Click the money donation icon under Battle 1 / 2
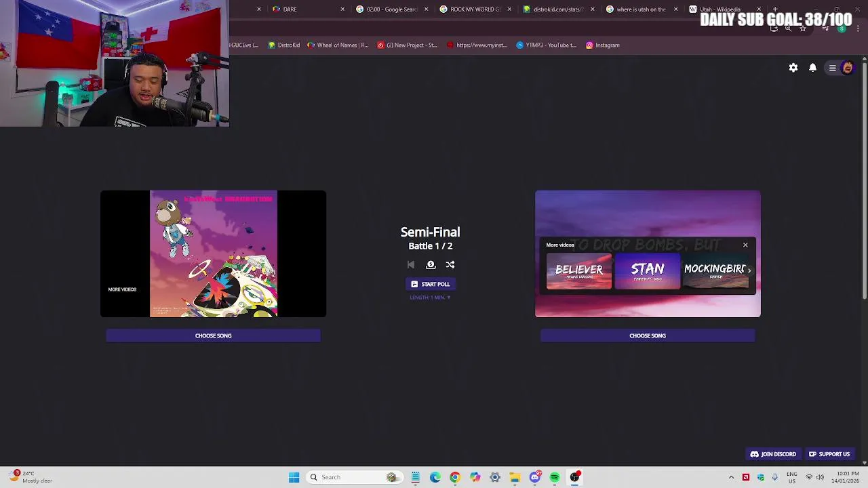 (x=431, y=265)
